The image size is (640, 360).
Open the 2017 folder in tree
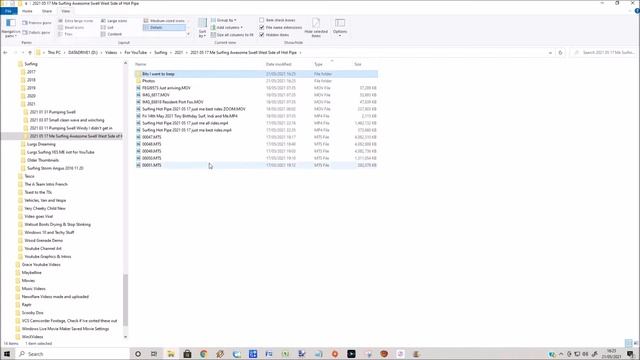[31, 72]
